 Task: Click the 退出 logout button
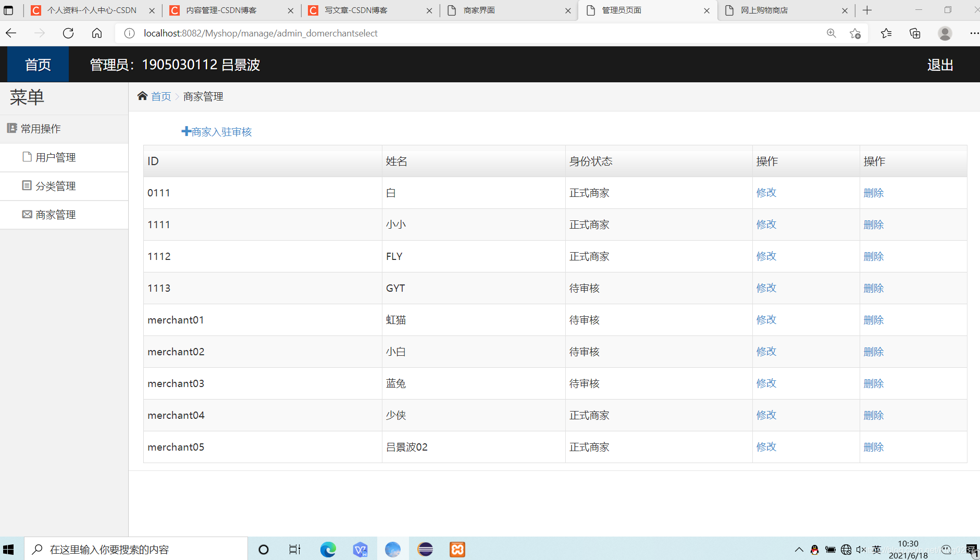(940, 64)
